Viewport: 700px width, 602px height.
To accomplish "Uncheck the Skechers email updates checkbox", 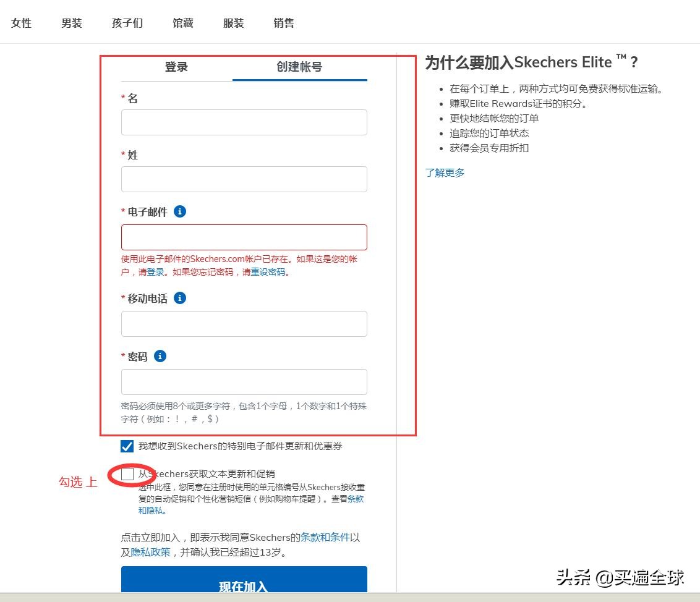I will click(127, 446).
